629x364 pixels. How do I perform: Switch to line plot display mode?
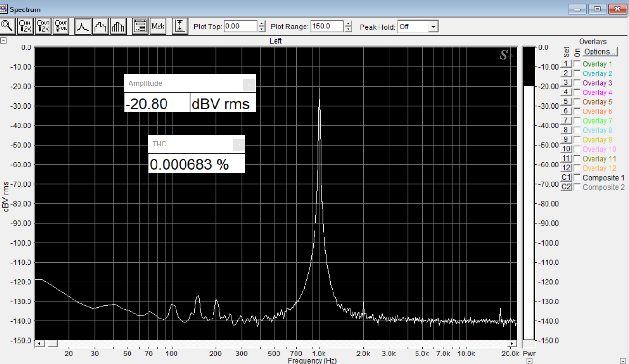[83, 26]
